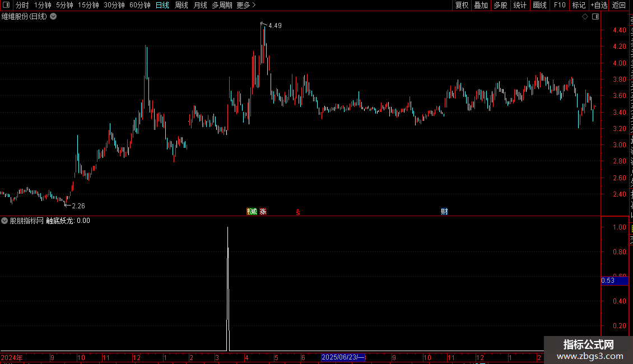Open F10 company info
633x364 pixels.
pyautogui.click(x=560, y=5)
